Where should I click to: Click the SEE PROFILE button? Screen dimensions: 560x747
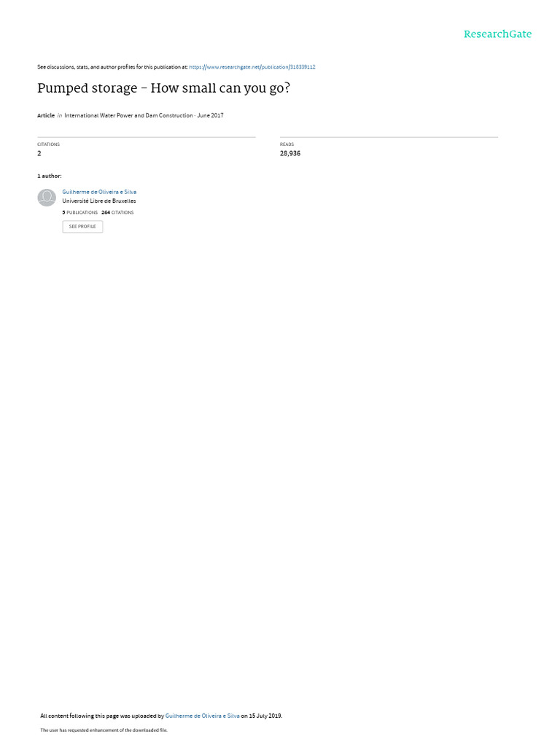click(82, 227)
